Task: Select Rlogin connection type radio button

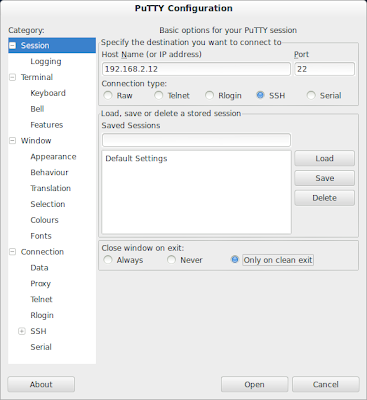Action: pos(209,96)
